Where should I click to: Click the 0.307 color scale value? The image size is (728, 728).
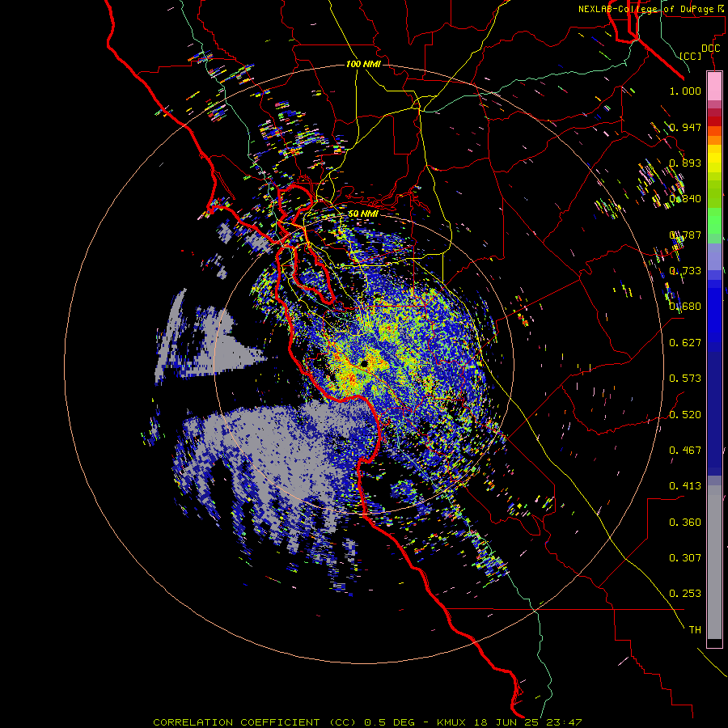[x=685, y=557]
